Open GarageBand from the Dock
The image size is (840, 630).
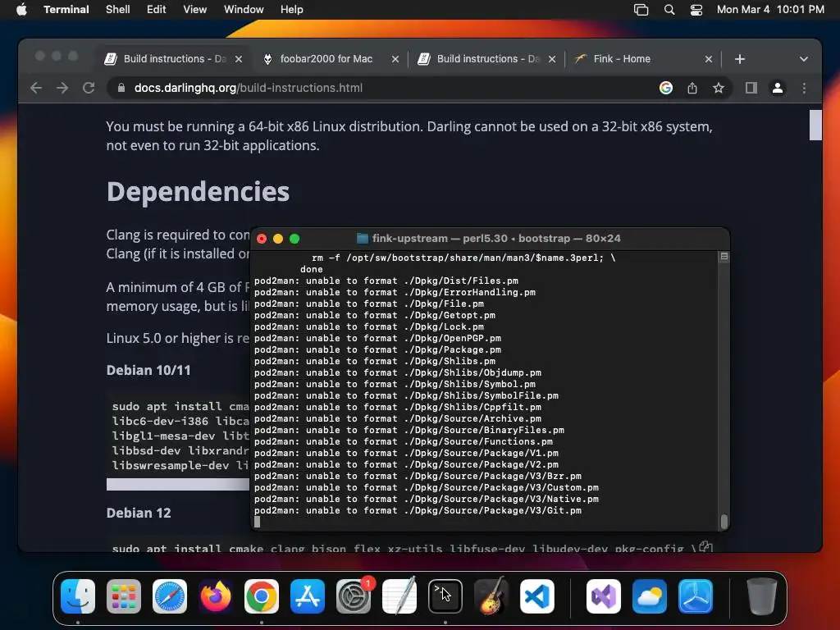pos(491,596)
